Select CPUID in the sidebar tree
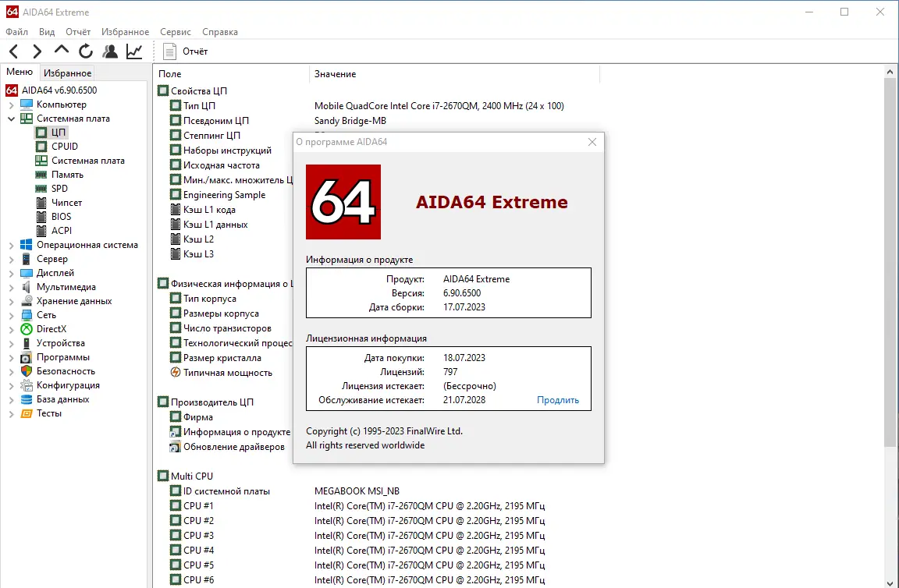The width and height of the screenshot is (899, 588). [64, 147]
